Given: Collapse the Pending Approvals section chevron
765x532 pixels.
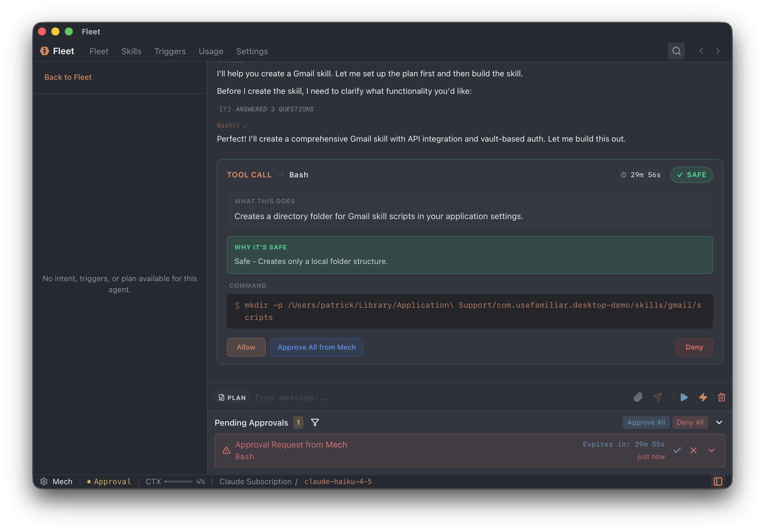Looking at the screenshot, I should [x=719, y=422].
